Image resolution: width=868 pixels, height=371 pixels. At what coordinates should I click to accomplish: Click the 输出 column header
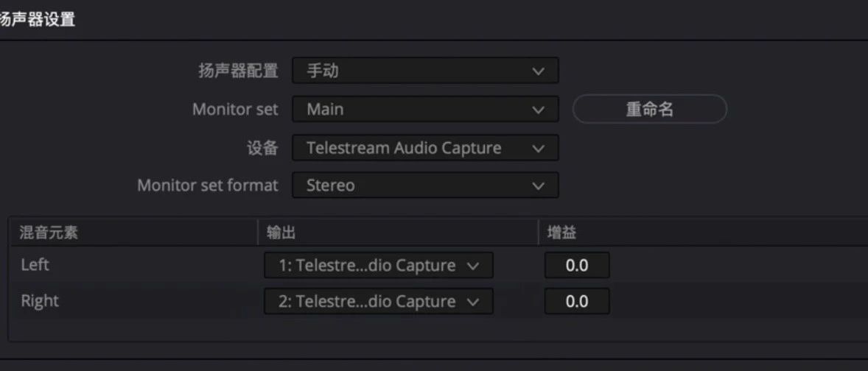[x=281, y=233]
